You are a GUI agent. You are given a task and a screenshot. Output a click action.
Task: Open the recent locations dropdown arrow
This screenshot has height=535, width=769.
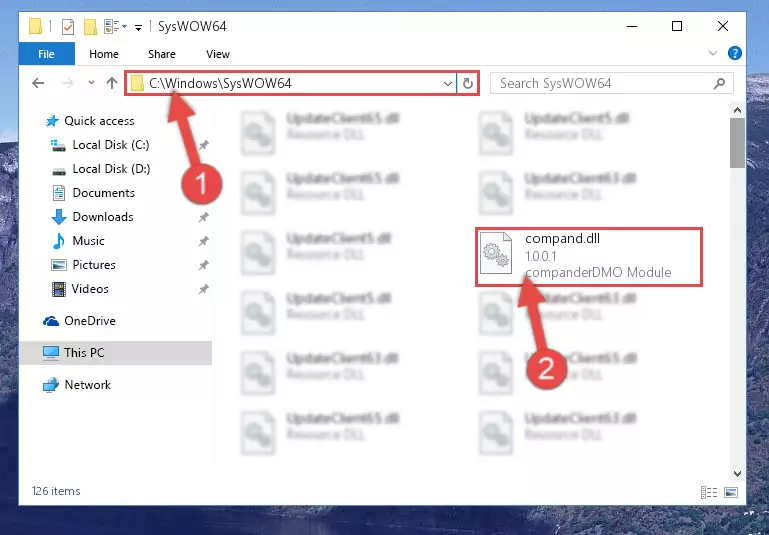click(91, 83)
